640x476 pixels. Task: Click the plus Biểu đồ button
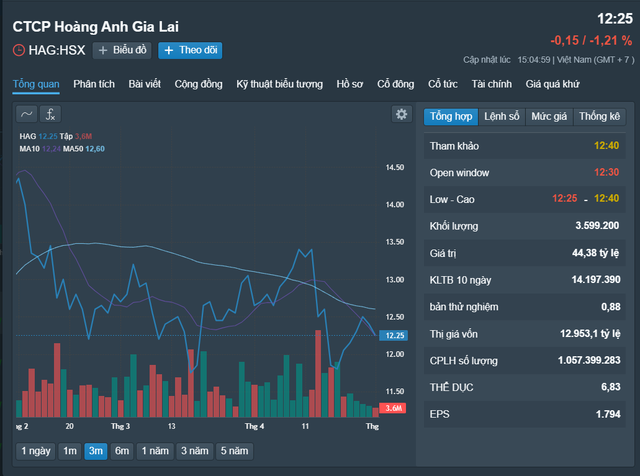coord(122,50)
